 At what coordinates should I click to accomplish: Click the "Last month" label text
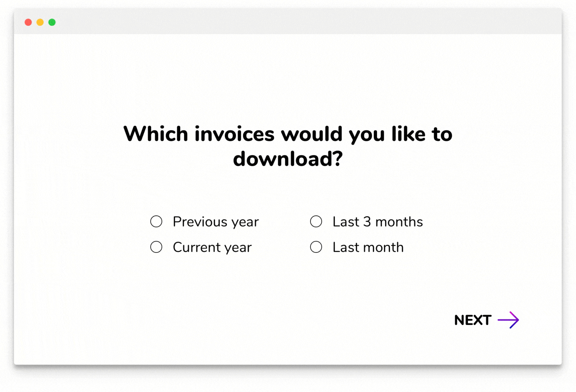[x=368, y=247]
